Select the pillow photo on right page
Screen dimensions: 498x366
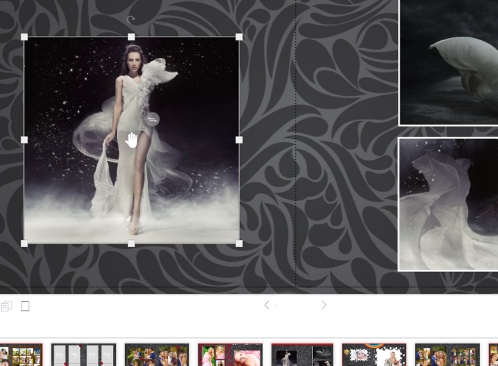click(449, 62)
